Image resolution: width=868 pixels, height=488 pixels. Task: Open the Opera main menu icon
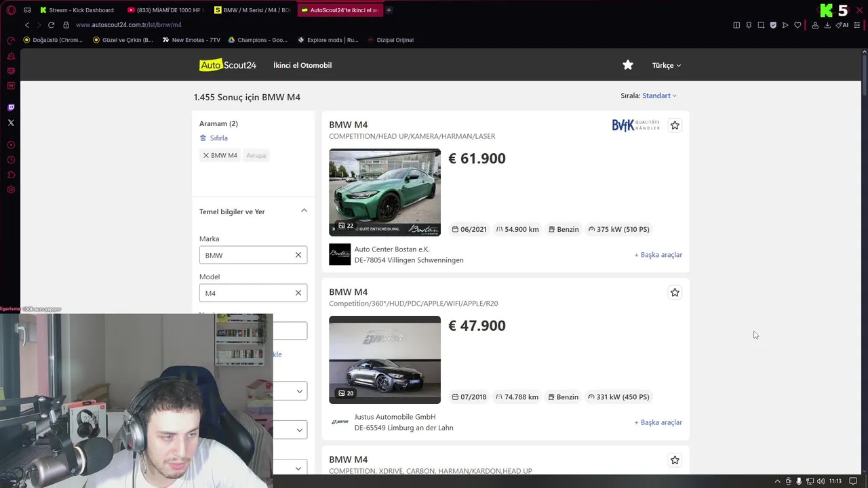click(11, 10)
